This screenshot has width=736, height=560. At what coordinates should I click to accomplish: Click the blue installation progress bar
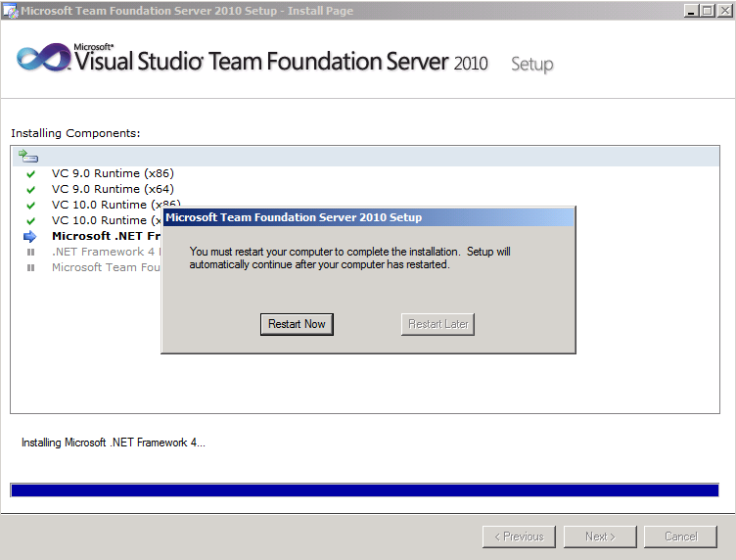[365, 490]
